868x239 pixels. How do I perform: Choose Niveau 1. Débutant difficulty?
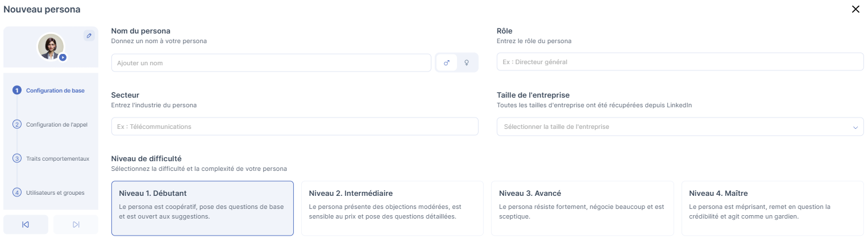pos(202,208)
